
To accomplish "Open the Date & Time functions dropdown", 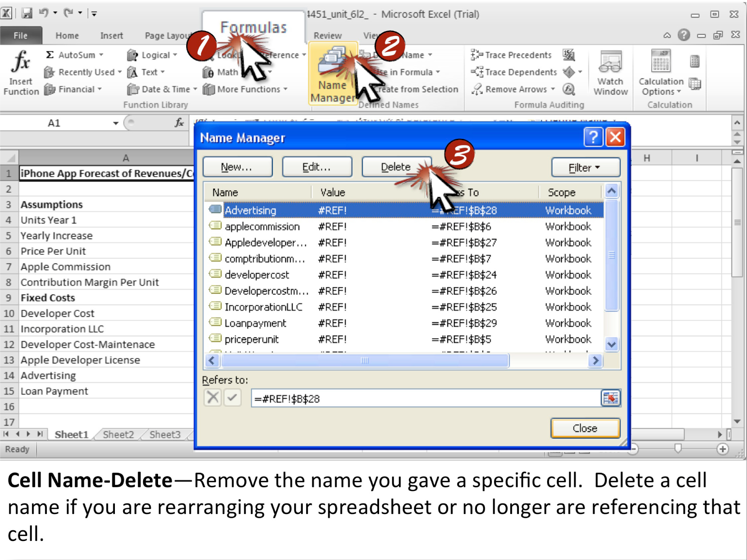I will [162, 89].
